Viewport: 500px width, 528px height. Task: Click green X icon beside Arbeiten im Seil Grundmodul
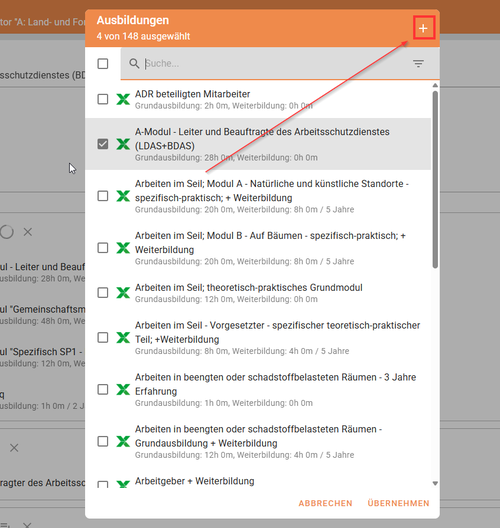point(123,293)
